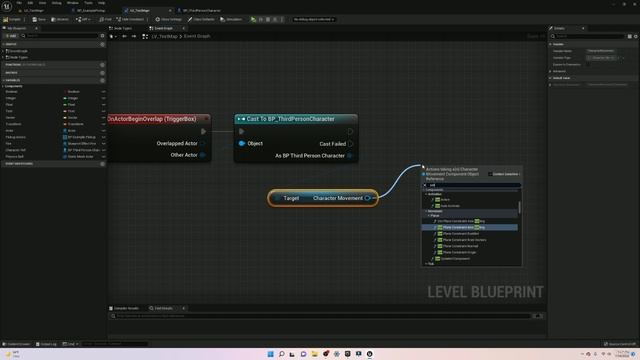The image size is (640, 360).
Task: Toggle visibility eye for Character Ref variable
Action: coord(103,150)
